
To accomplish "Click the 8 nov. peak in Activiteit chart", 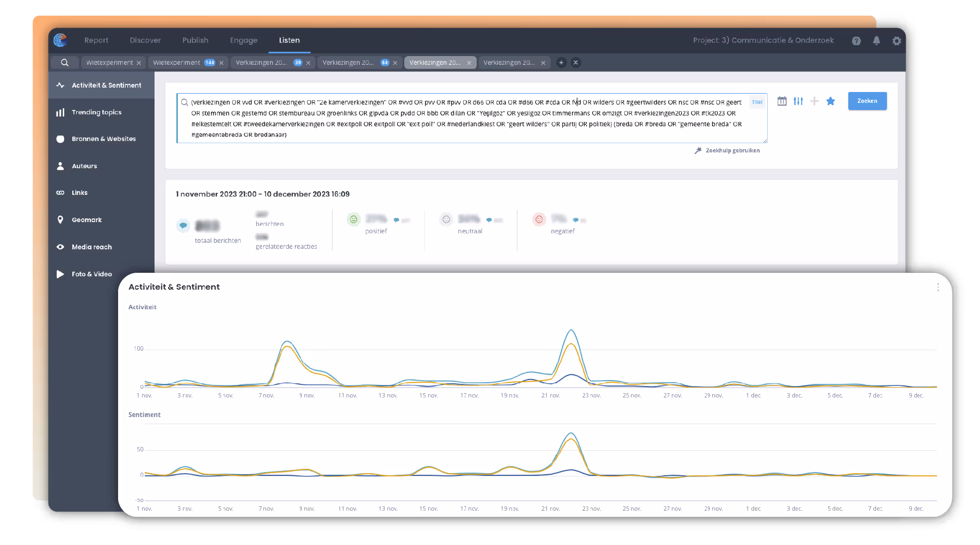I will tap(287, 341).
